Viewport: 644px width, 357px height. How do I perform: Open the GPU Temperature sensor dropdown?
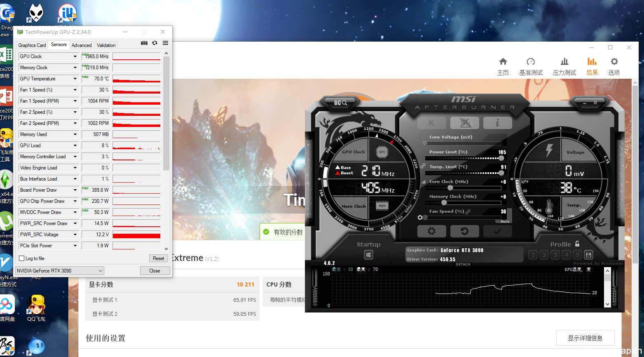[75, 79]
